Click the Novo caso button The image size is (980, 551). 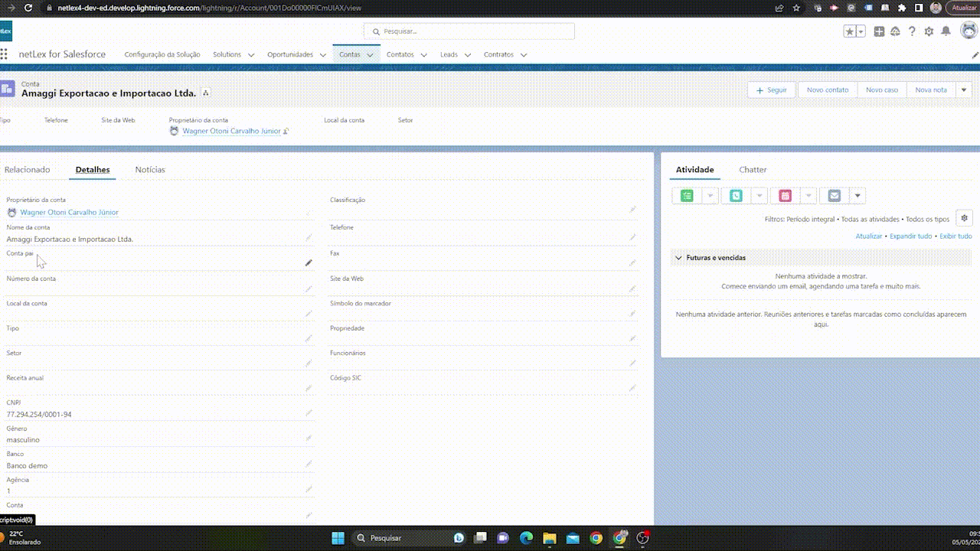[x=882, y=90]
